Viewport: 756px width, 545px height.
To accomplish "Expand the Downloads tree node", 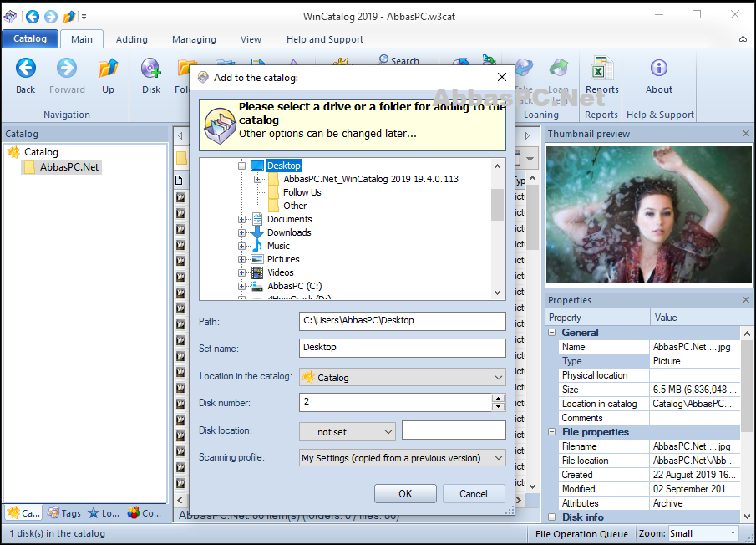I will pos(241,232).
